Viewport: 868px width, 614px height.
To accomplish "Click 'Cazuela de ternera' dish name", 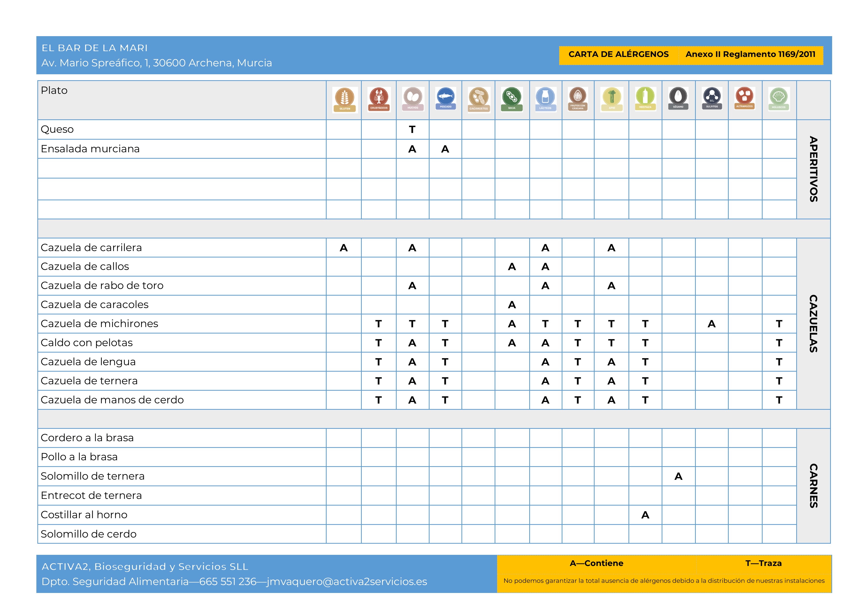I will [89, 381].
